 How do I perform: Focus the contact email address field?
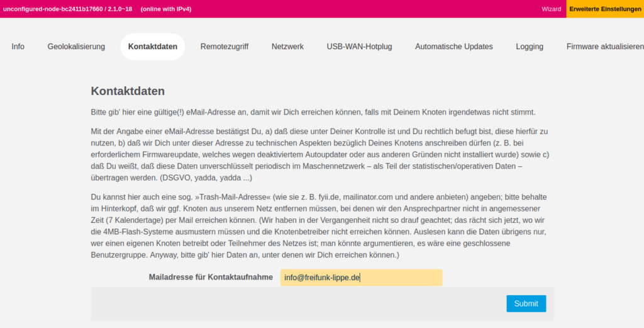click(x=361, y=278)
